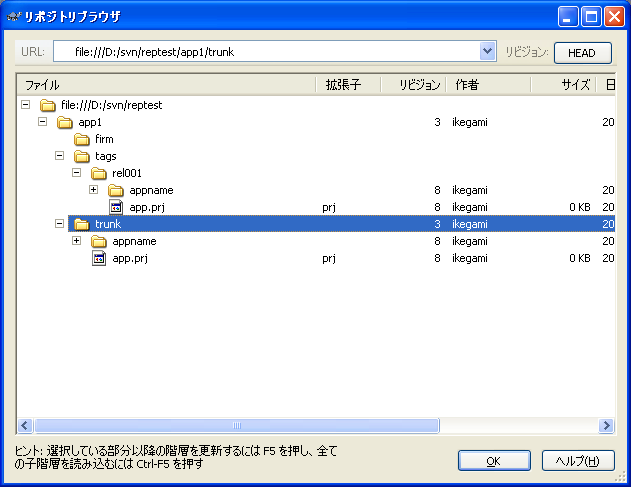The width and height of the screenshot is (631, 487).
Task: Click the HEAD revision button
Action: (x=583, y=53)
